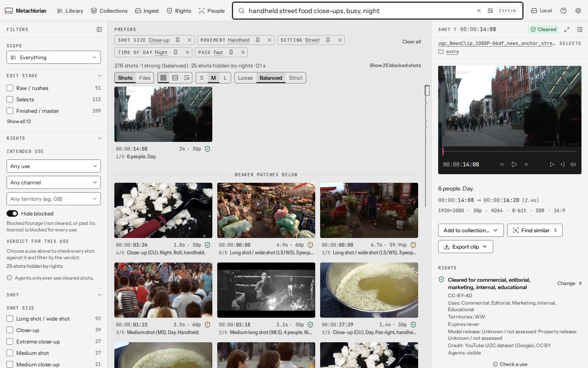Switch to grid view layout
Screen dimensions: 588x368
(163, 78)
